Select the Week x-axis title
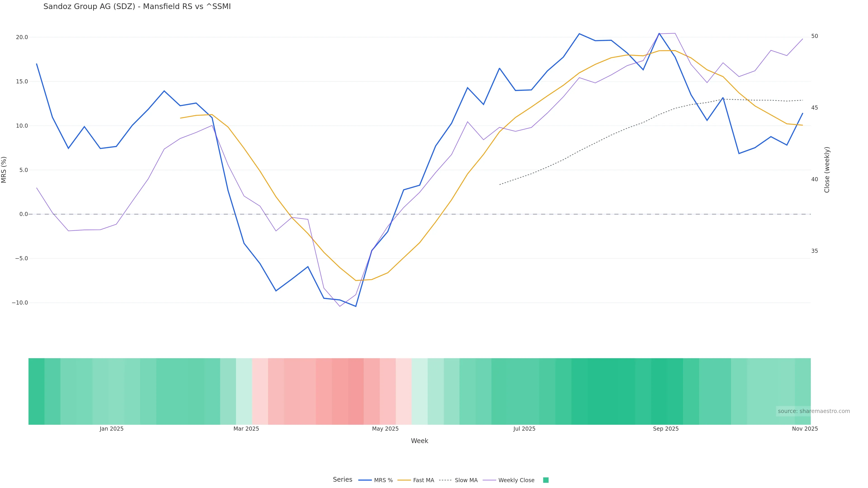868x488 pixels. (420, 441)
